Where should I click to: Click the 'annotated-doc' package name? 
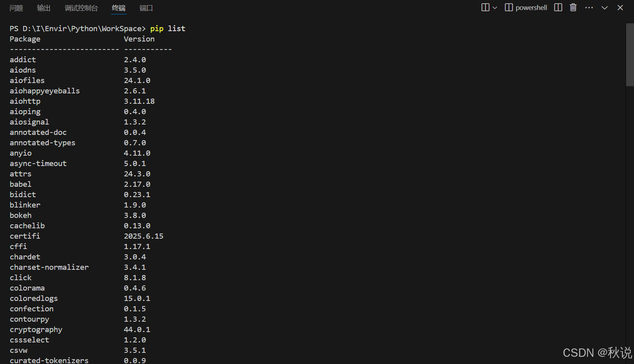click(x=38, y=132)
